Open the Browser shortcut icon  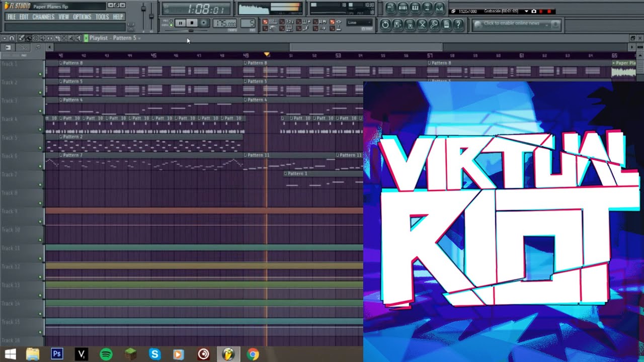click(428, 8)
